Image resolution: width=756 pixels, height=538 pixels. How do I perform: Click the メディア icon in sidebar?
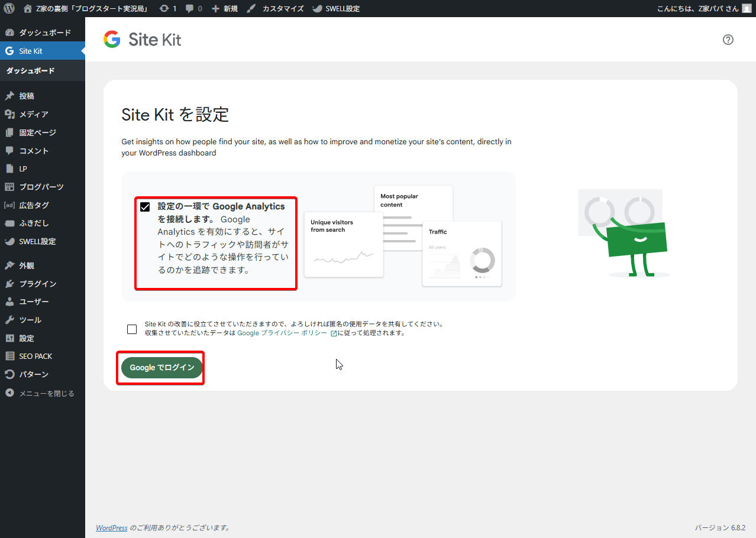(9, 114)
